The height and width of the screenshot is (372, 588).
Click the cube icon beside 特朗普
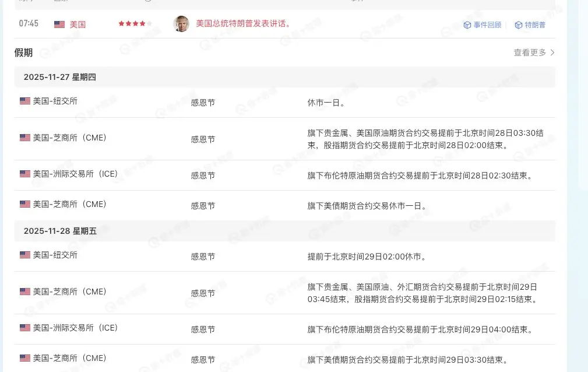pos(518,24)
